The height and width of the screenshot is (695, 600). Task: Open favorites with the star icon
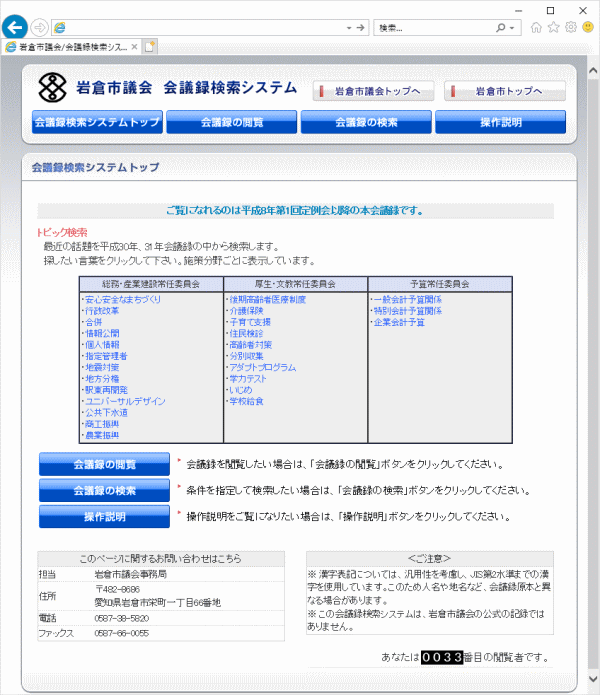(553, 27)
